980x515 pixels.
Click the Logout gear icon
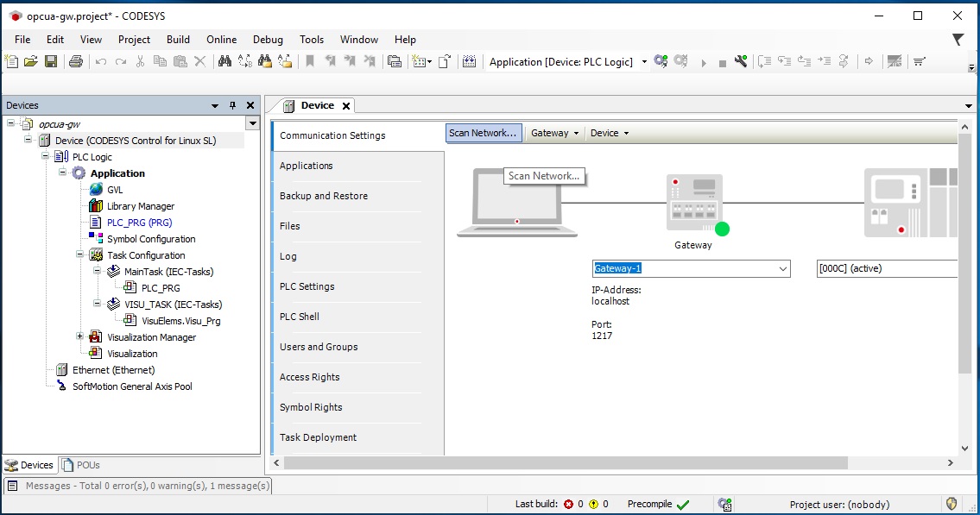point(680,61)
